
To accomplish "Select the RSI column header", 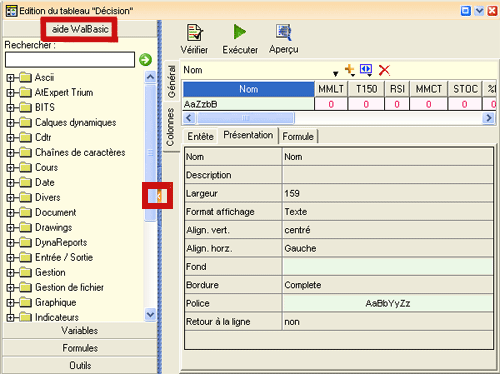I will pos(397,89).
